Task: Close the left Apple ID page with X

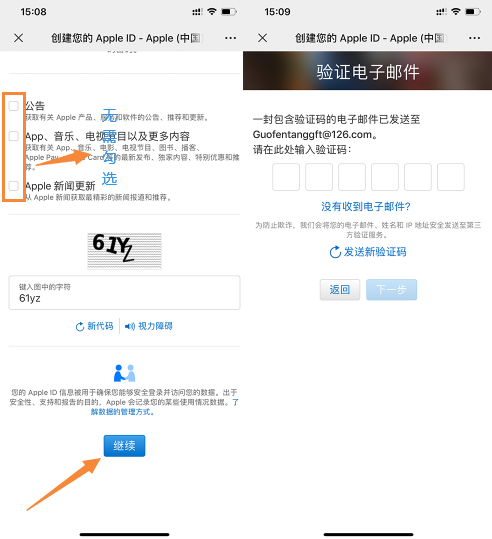Action: click(19, 38)
